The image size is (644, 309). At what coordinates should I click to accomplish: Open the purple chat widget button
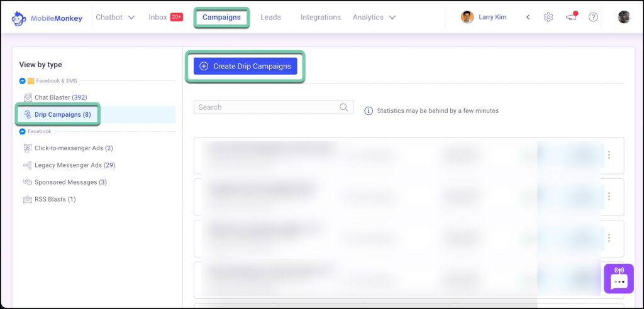[619, 279]
